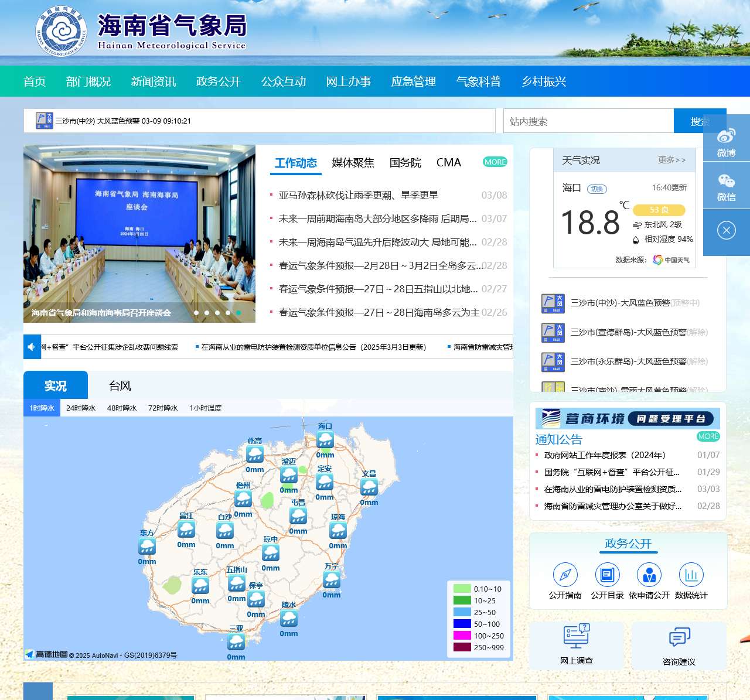
Task: Select first carousel dot on slideshow
Action: click(x=196, y=313)
